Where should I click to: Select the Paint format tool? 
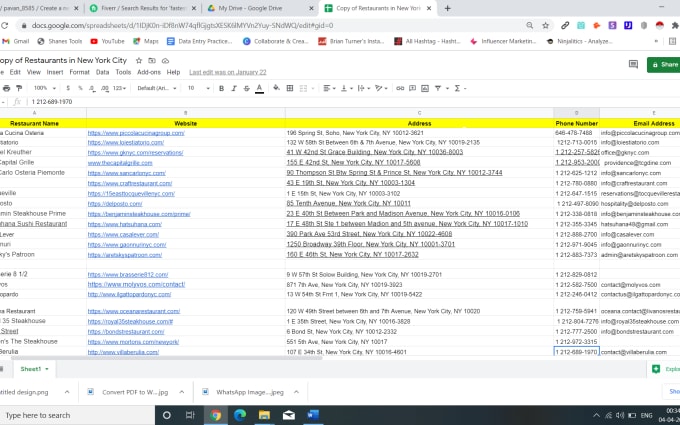19,88
